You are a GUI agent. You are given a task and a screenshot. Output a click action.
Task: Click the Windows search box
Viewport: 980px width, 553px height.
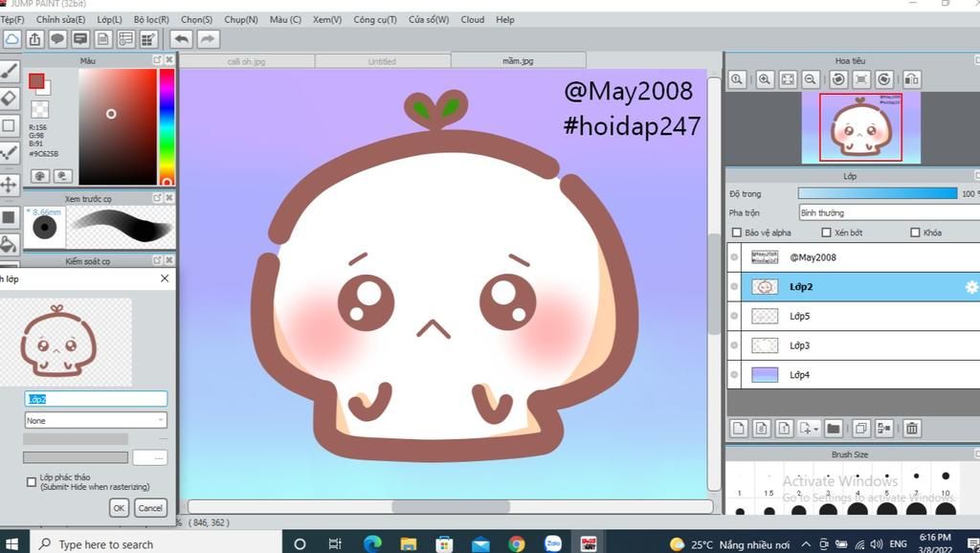pos(154,543)
